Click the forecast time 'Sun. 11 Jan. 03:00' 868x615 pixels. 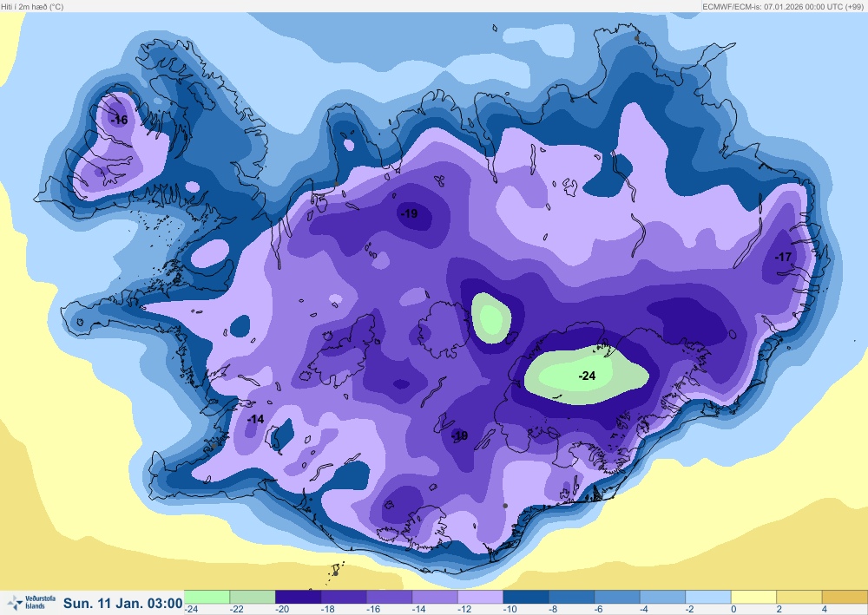click(x=123, y=603)
